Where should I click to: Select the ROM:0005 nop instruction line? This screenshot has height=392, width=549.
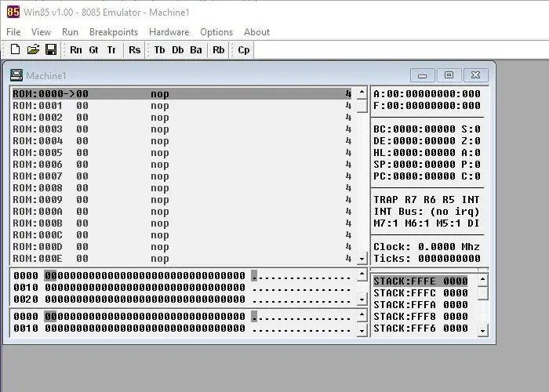182,153
